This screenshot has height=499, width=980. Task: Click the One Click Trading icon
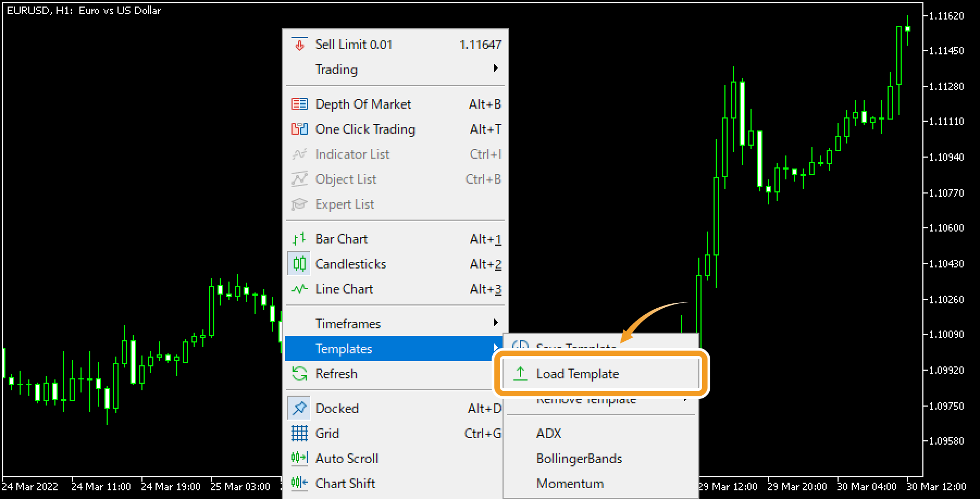(x=299, y=129)
